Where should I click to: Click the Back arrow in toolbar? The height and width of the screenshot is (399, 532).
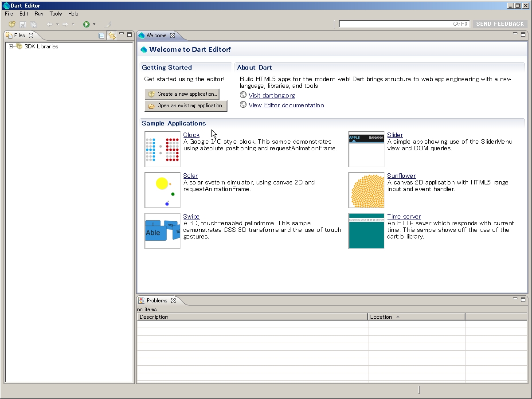49,24
